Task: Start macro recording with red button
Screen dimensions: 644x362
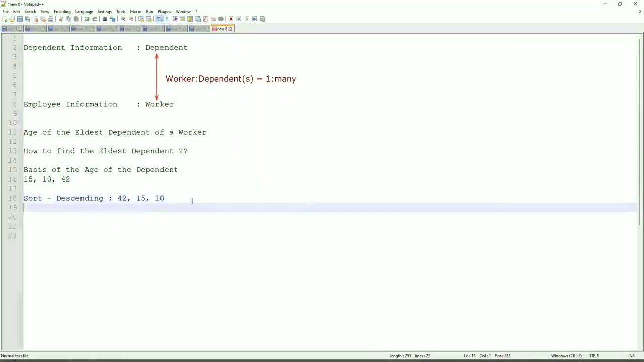Action: coord(231,19)
